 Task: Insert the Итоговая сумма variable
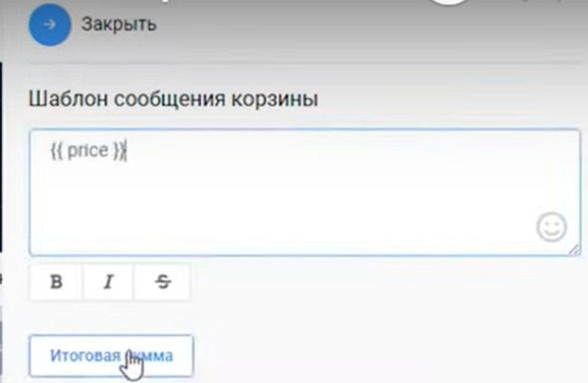click(111, 355)
